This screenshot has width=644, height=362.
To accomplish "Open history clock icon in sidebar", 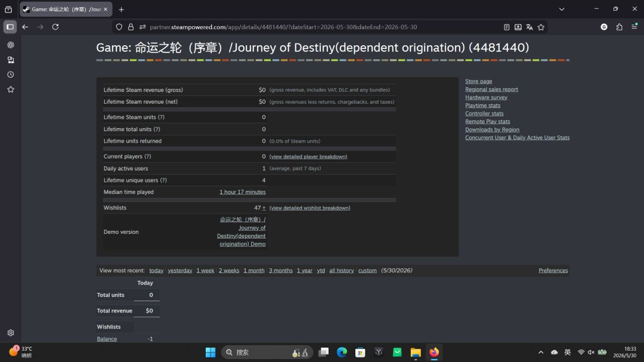I will click(x=11, y=75).
